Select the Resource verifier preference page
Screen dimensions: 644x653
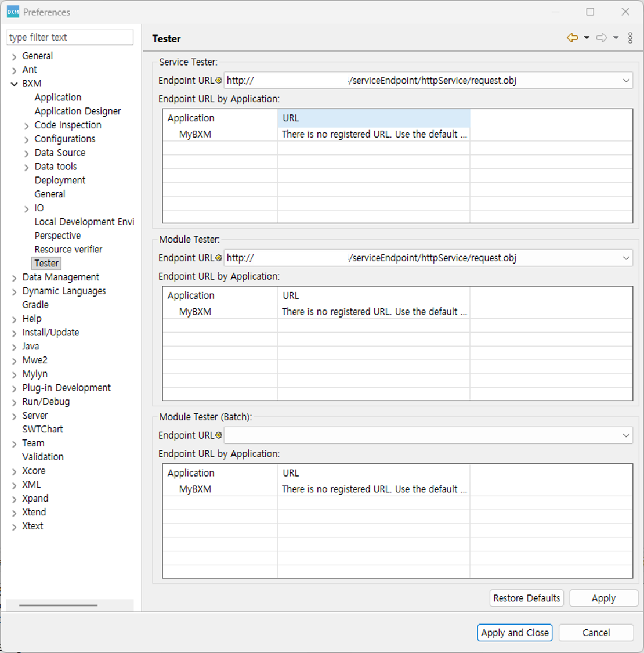pos(68,250)
